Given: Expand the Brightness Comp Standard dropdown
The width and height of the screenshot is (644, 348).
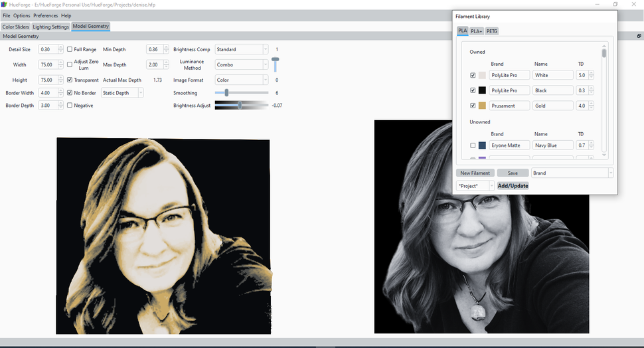Looking at the screenshot, I should tap(242, 49).
